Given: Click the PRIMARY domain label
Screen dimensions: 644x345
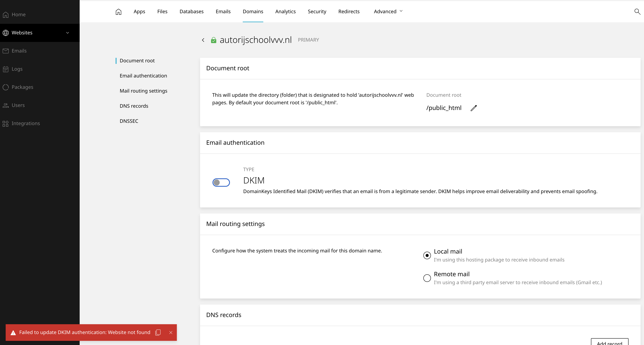Looking at the screenshot, I should (308, 40).
